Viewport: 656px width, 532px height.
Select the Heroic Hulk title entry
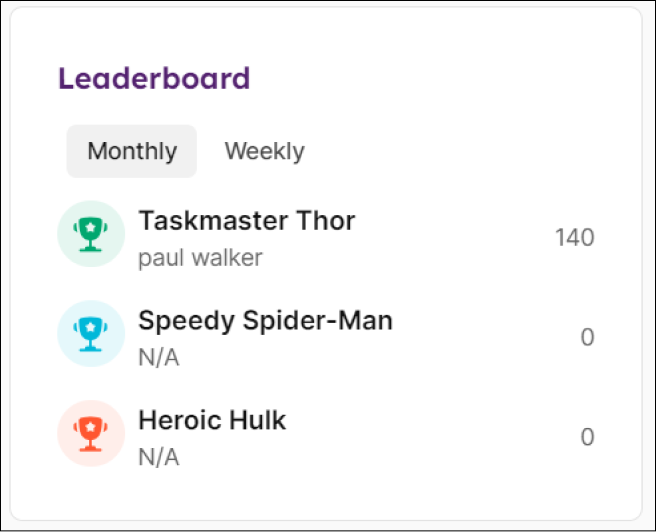[x=212, y=420]
